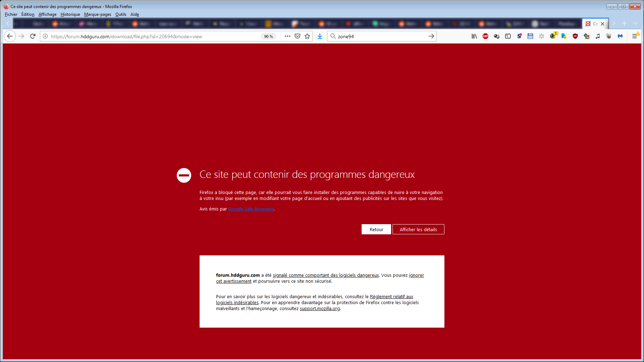Open the hamburger application menu
Viewport: 644px width, 362px height.
(x=635, y=36)
